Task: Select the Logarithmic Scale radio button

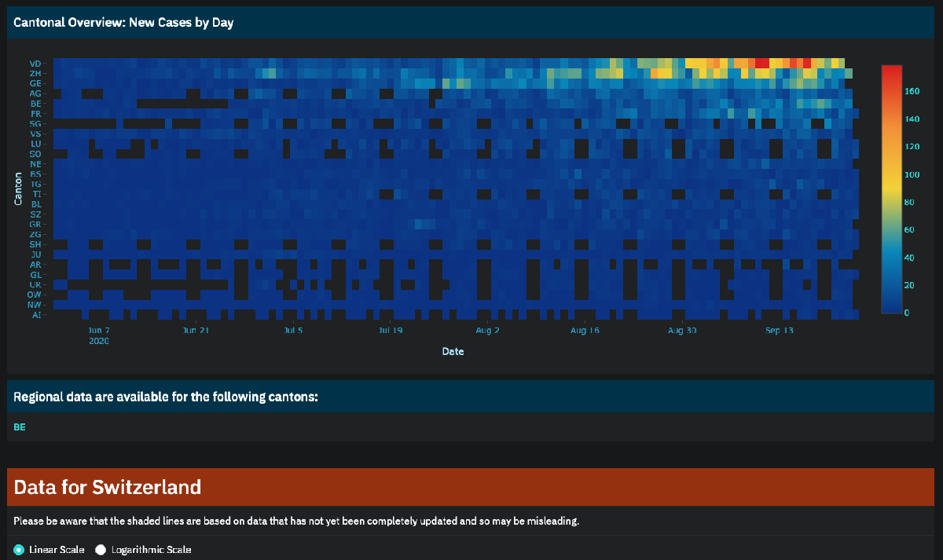Action: tap(100, 550)
